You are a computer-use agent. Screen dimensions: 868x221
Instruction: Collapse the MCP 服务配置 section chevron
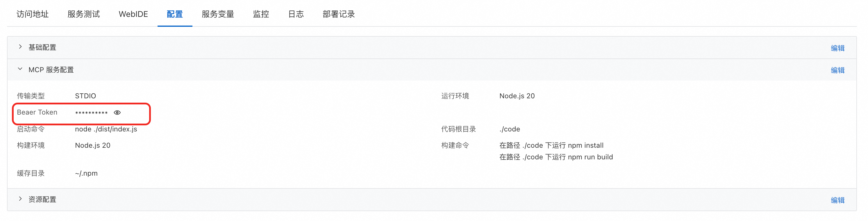[x=20, y=69]
